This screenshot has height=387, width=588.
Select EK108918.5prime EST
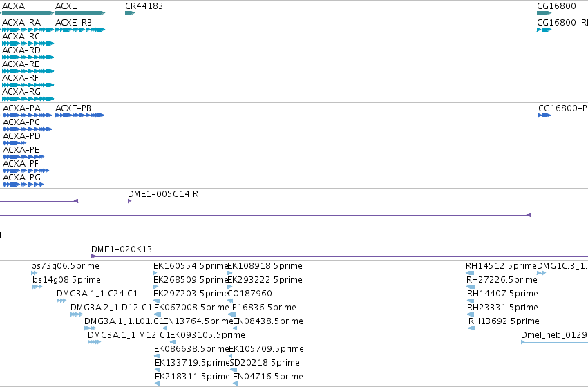229,273
